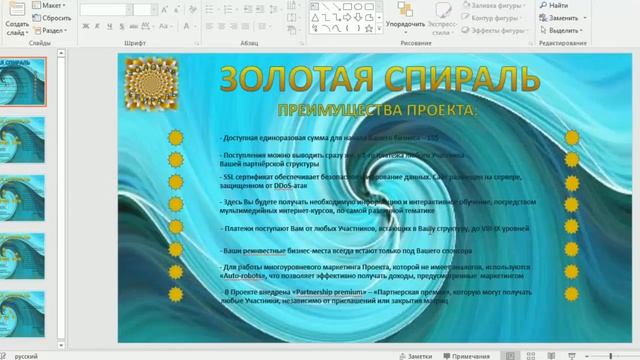Select the second slide thumbnail
The width and height of the screenshot is (640, 360).
(22, 140)
